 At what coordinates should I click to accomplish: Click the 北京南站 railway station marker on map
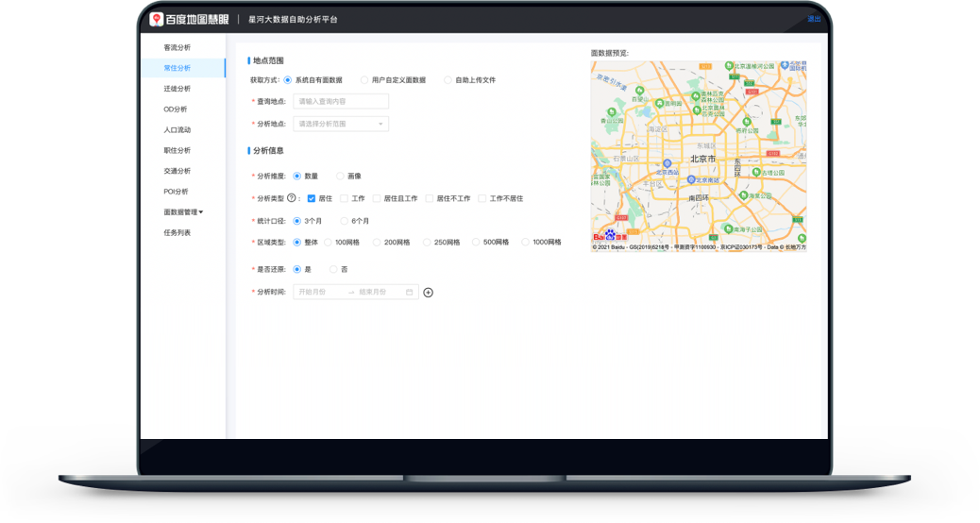(x=691, y=179)
